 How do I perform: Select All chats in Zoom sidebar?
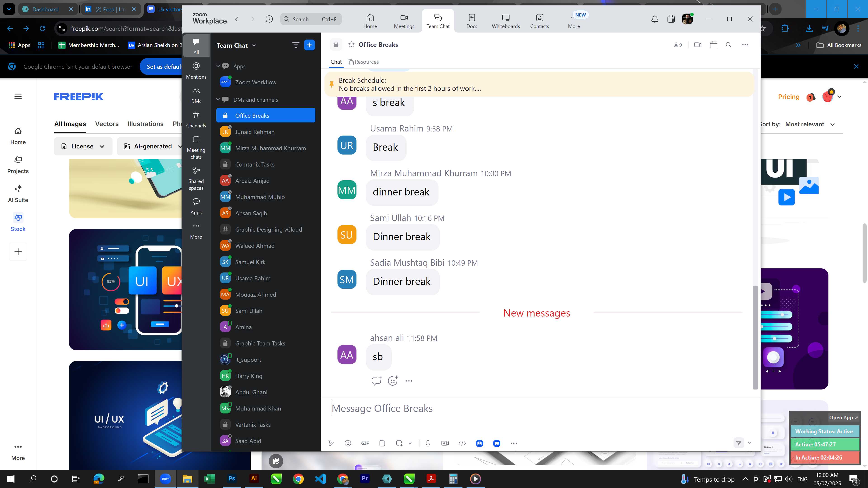[x=196, y=46]
